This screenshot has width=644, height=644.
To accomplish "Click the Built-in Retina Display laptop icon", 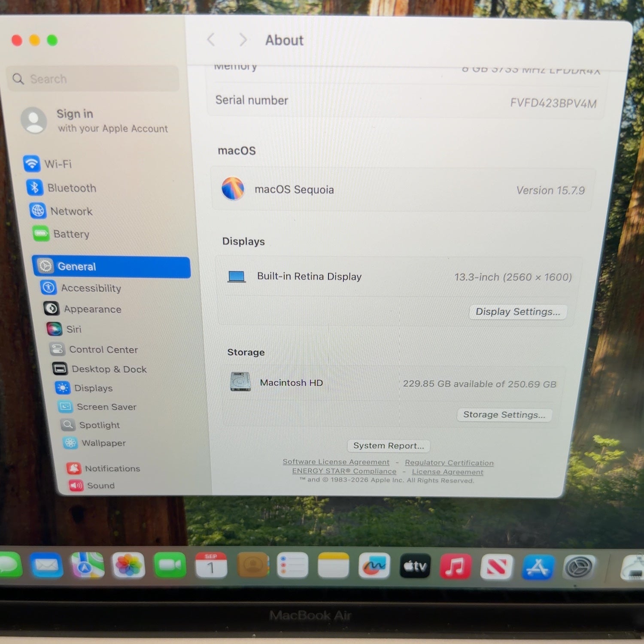I will pyautogui.click(x=237, y=276).
